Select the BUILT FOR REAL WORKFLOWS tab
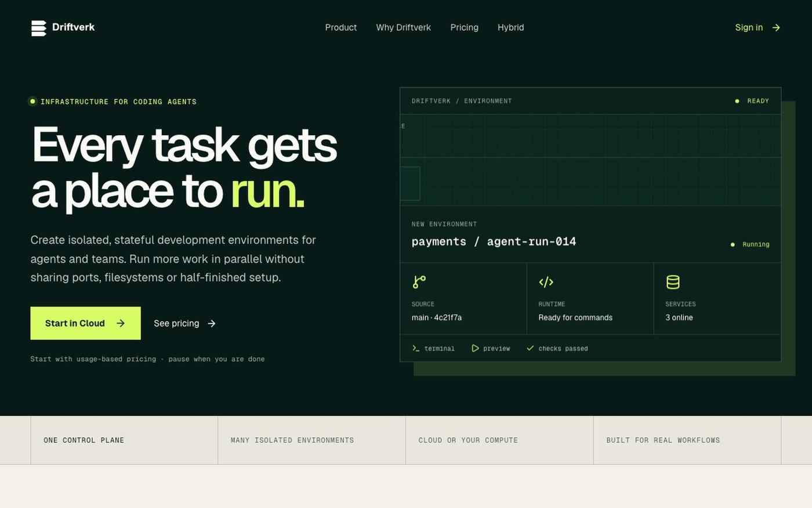This screenshot has width=812, height=508. tap(687, 440)
